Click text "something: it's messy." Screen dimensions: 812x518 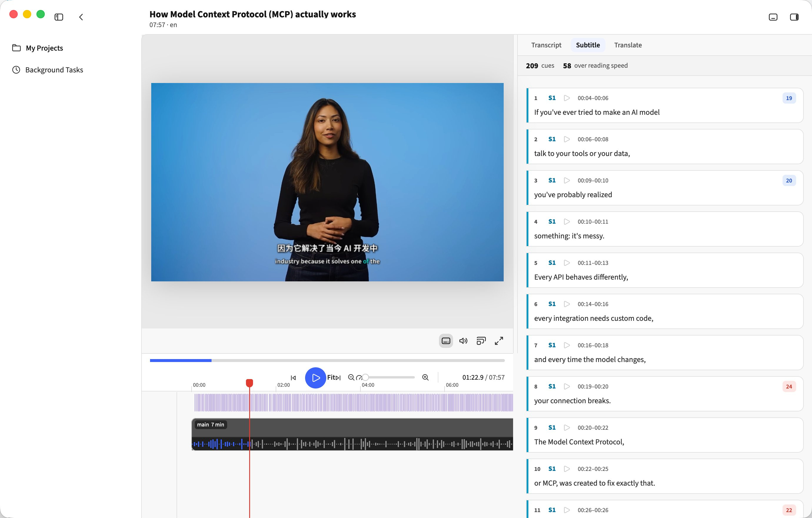tap(569, 236)
